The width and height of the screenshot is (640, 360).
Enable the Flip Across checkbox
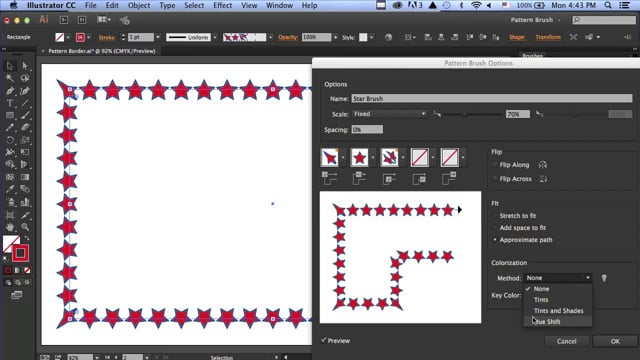pos(495,179)
